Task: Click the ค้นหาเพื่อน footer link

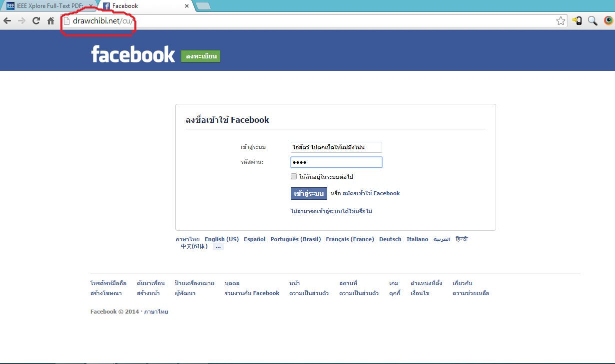Action: pos(150,283)
